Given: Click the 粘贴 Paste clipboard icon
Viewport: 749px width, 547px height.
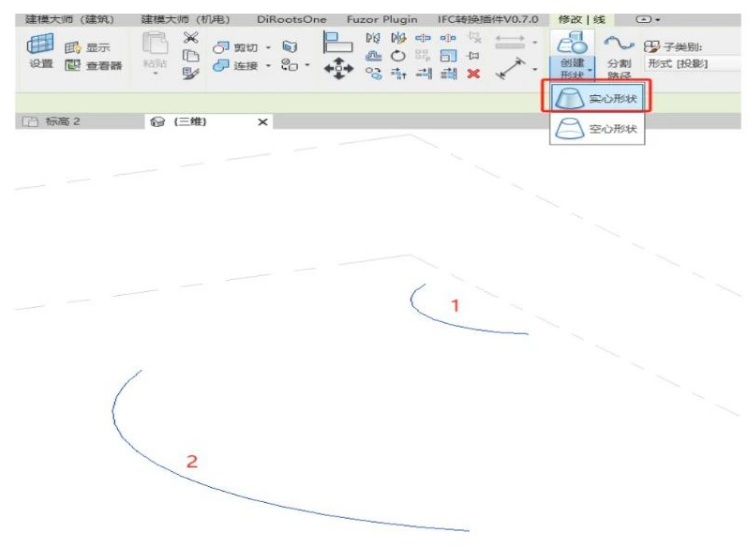Looking at the screenshot, I should coord(155,44).
